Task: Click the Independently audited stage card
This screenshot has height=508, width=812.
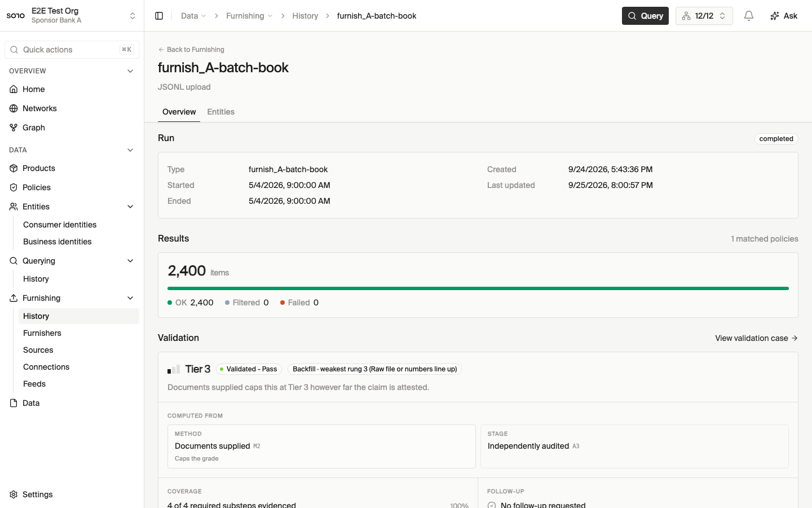Action: pyautogui.click(x=634, y=446)
